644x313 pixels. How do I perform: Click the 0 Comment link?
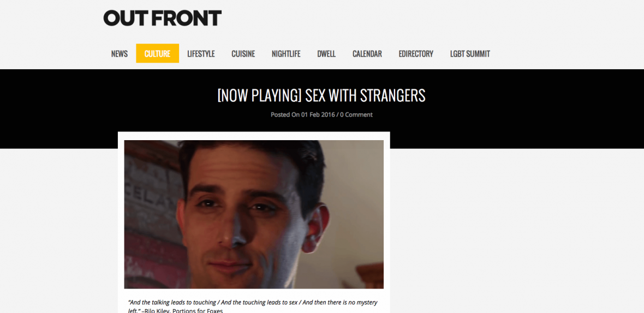point(356,115)
